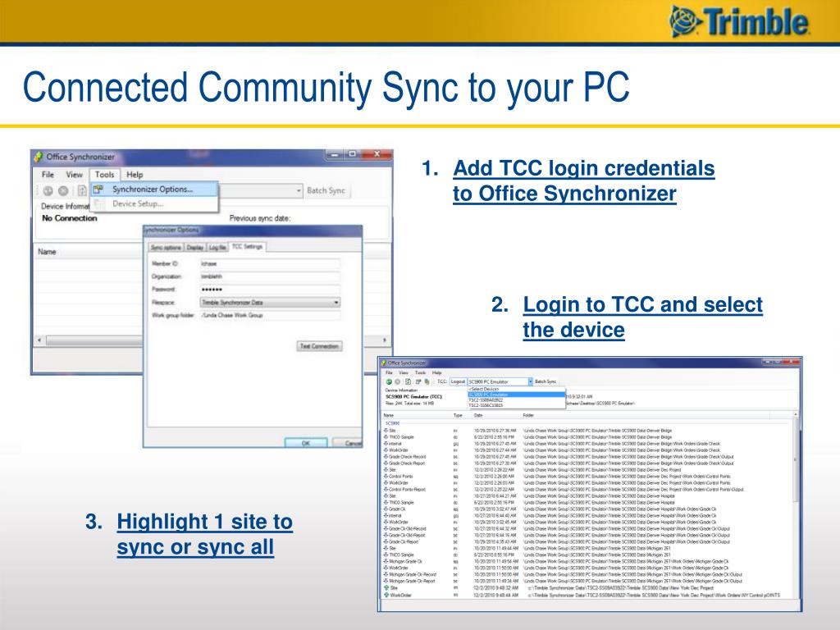840x630 pixels.
Task: Open the Login to TCC and select the device link
Action: tap(642, 317)
